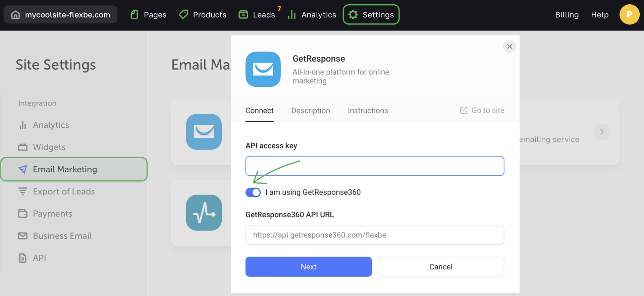Screen dimensions: 644x296
Task: Focus the API access key field
Action: tap(375, 166)
